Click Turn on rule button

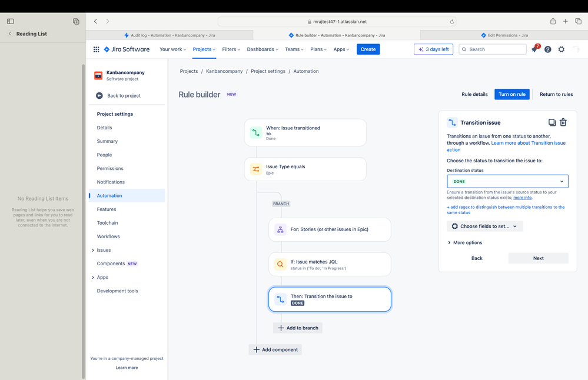512,94
